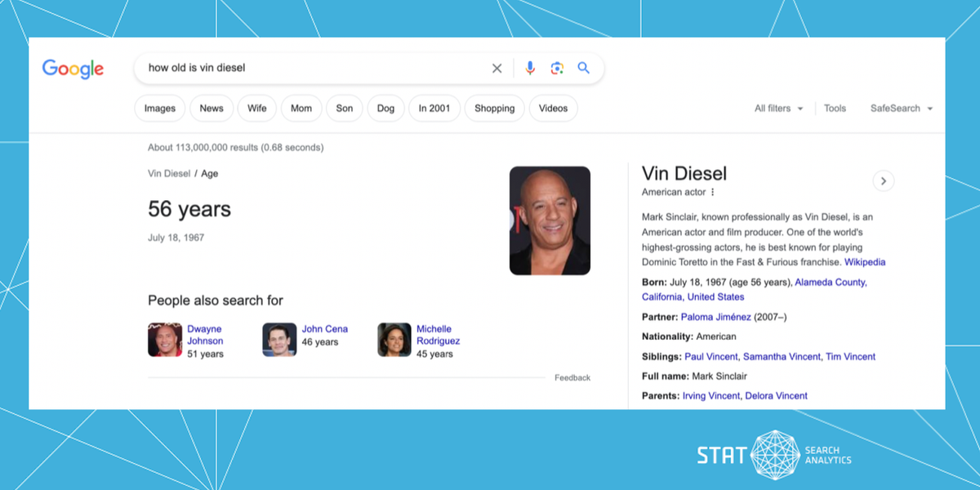The image size is (980, 490).
Task: Click the search magnifier icon
Action: (583, 68)
